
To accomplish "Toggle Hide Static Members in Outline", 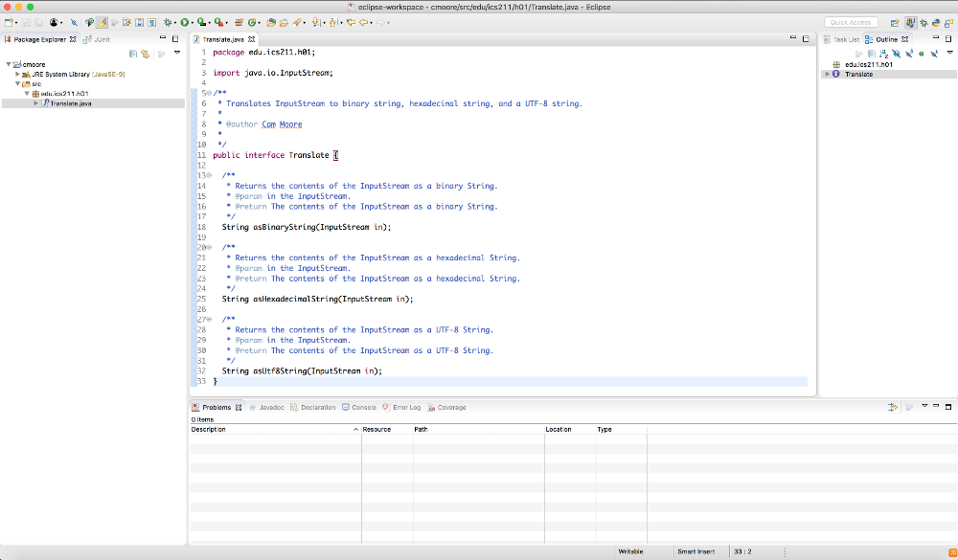I will (x=908, y=54).
